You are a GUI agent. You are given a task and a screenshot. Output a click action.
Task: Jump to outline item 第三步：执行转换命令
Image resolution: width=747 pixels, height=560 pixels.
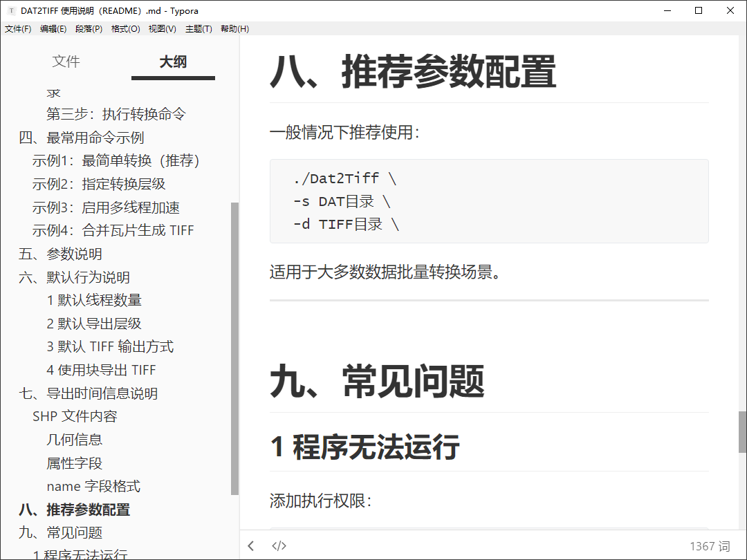[116, 114]
